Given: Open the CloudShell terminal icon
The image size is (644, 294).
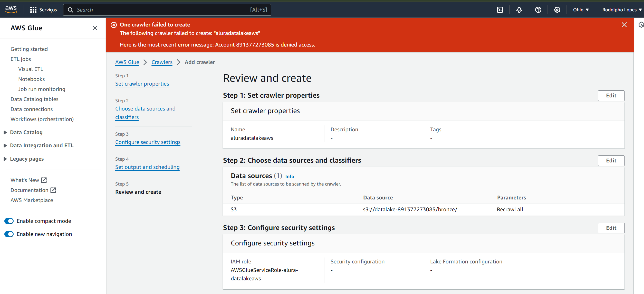Looking at the screenshot, I should tap(500, 10).
